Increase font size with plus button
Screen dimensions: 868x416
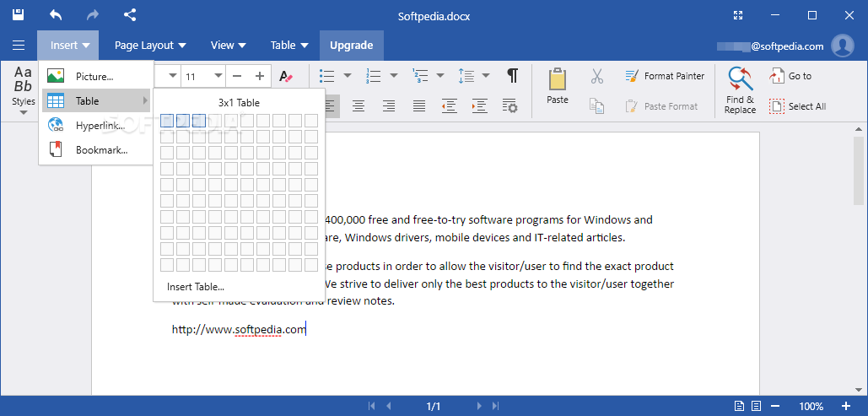(260, 76)
